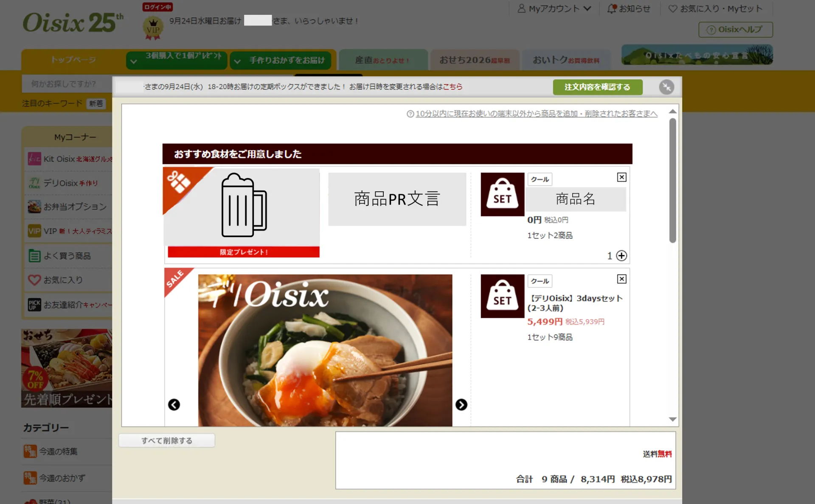Remove the デリOisix 3daysセット item
The height and width of the screenshot is (504, 815).
[621, 279]
